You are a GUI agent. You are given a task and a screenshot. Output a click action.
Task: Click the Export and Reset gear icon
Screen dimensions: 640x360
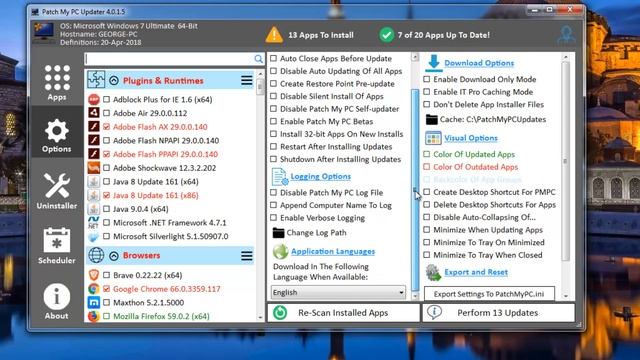pos(433,272)
